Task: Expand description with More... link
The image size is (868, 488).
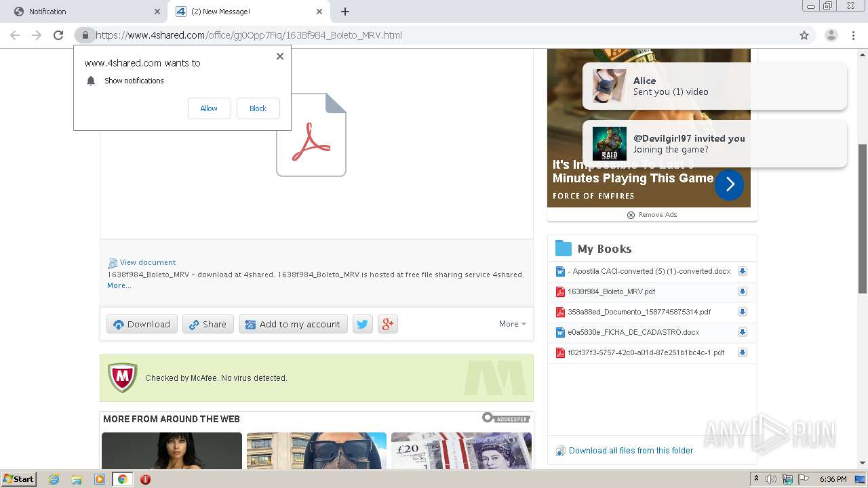Action: 119,286
